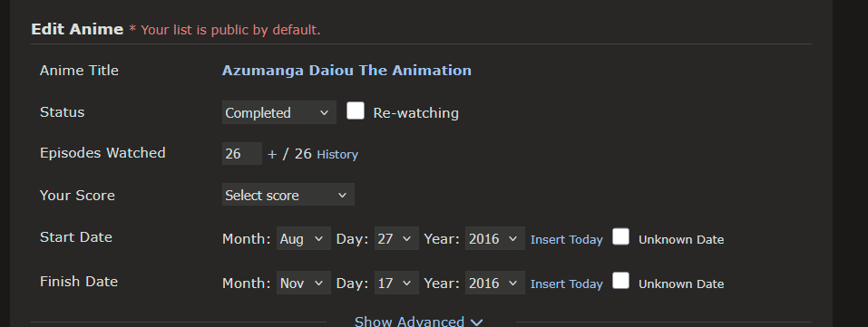Open Start Date month dropdown showing Aug

pyautogui.click(x=303, y=238)
